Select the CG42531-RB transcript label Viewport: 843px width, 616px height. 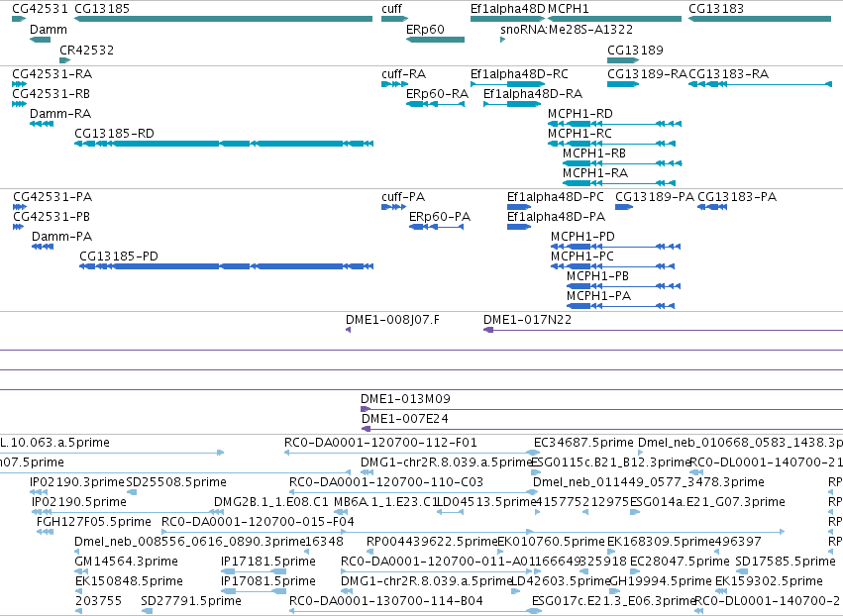tap(51, 93)
